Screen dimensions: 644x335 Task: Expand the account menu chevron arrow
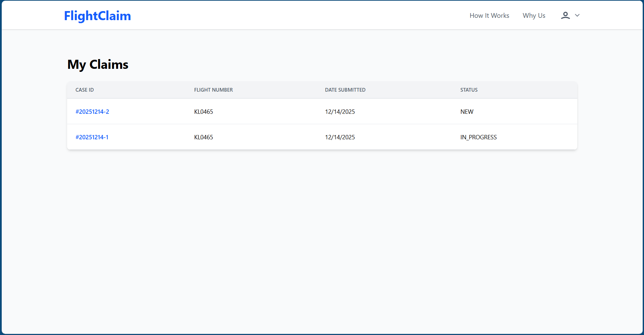click(577, 15)
